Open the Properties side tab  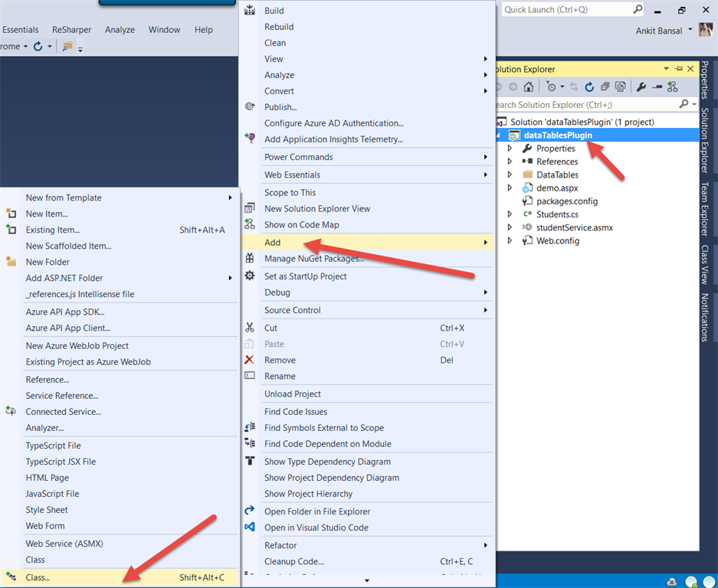point(705,80)
